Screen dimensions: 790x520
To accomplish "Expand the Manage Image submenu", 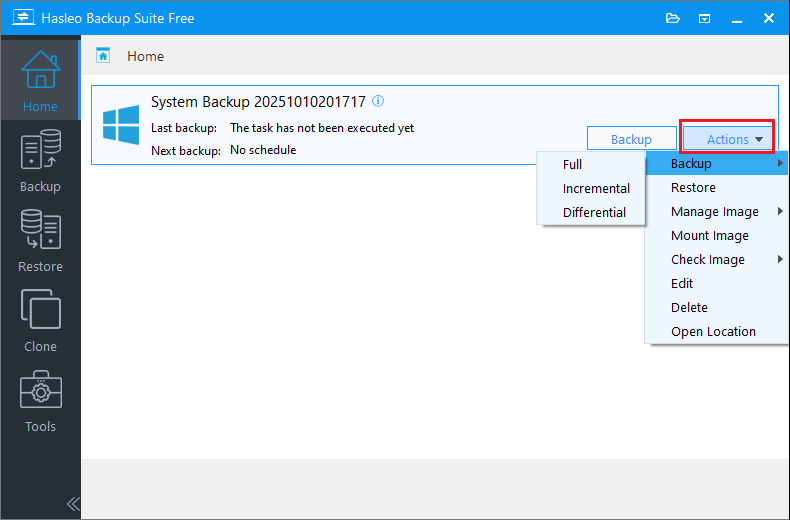I will click(717, 212).
